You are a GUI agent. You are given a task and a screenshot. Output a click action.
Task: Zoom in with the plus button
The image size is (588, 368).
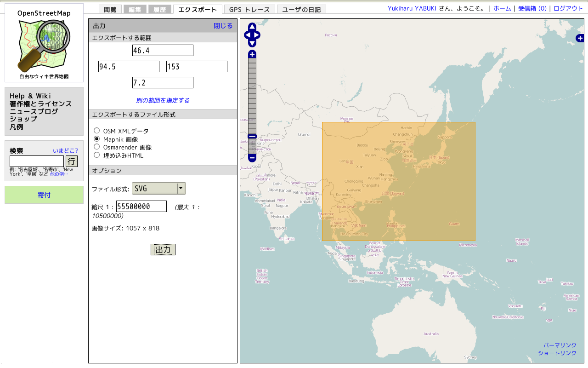[x=252, y=54]
